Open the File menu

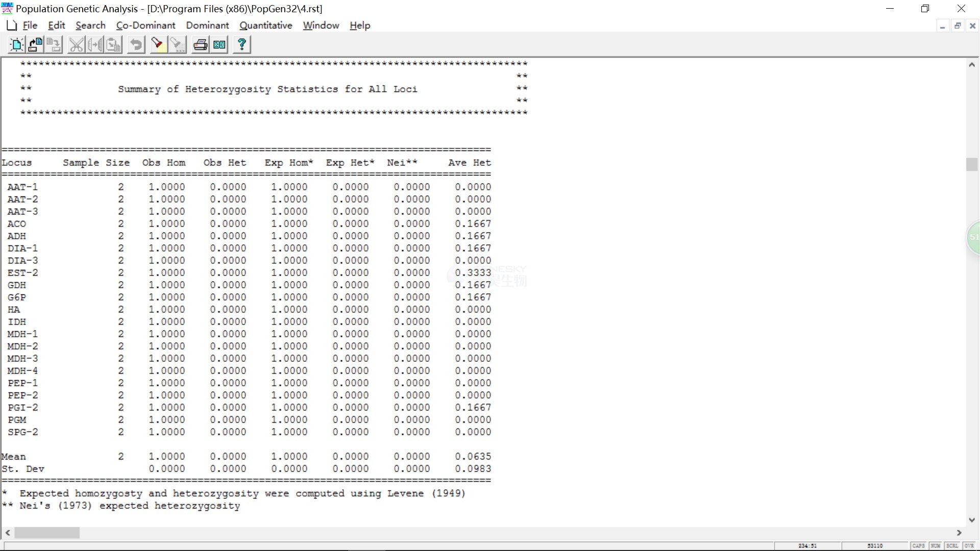point(30,26)
